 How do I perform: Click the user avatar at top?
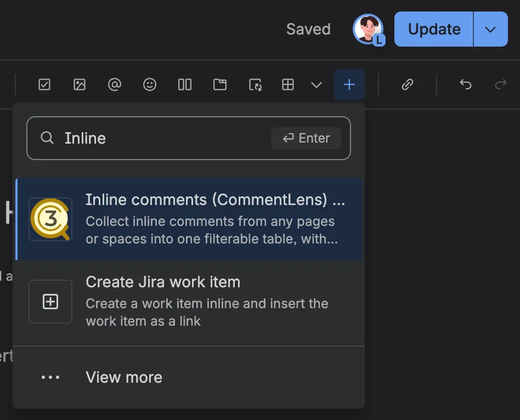[369, 29]
